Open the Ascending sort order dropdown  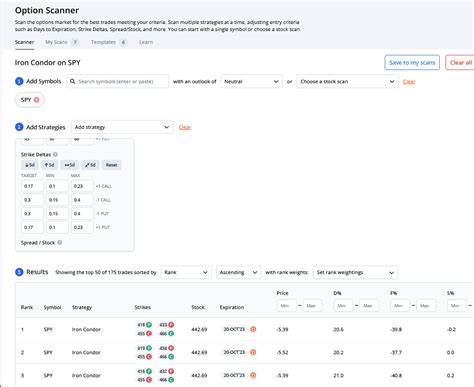pos(238,272)
